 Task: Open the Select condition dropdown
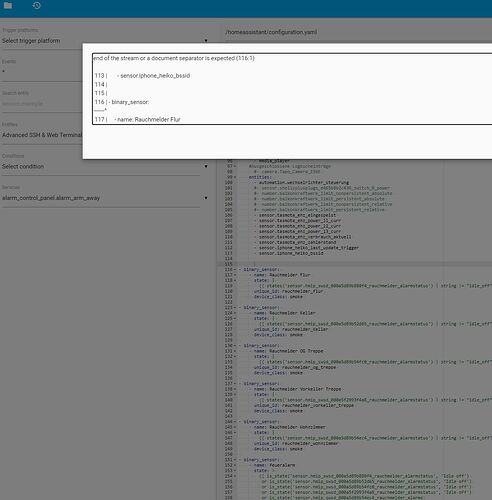(x=105, y=166)
